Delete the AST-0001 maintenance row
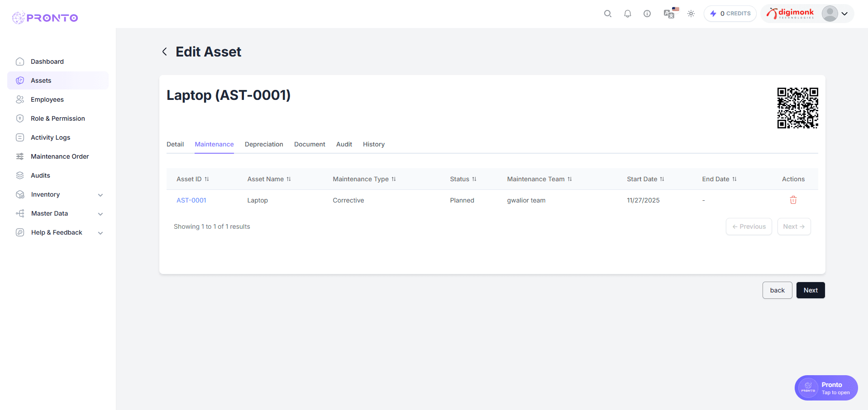868x410 pixels. click(793, 200)
